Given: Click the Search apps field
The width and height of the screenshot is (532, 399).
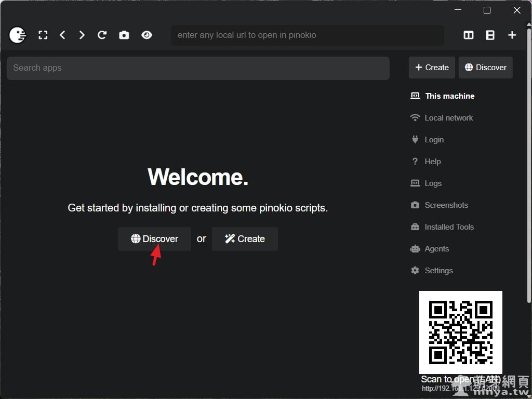Looking at the screenshot, I should (198, 68).
